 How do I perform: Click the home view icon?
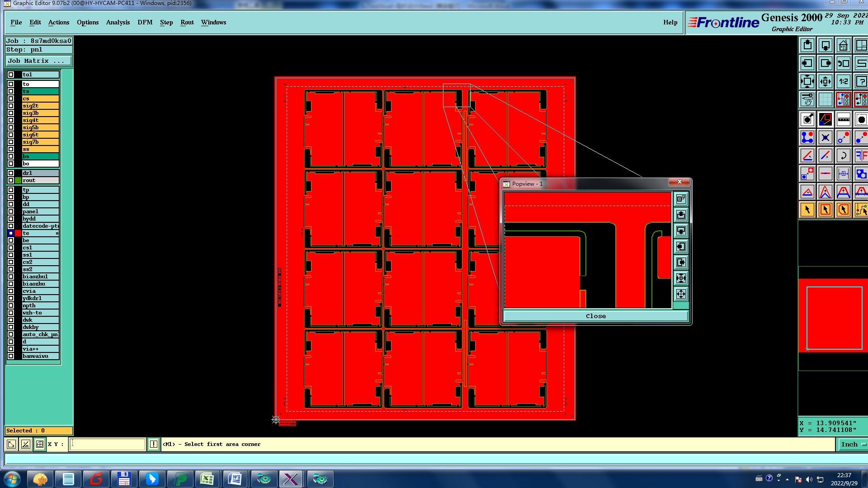coord(843,46)
